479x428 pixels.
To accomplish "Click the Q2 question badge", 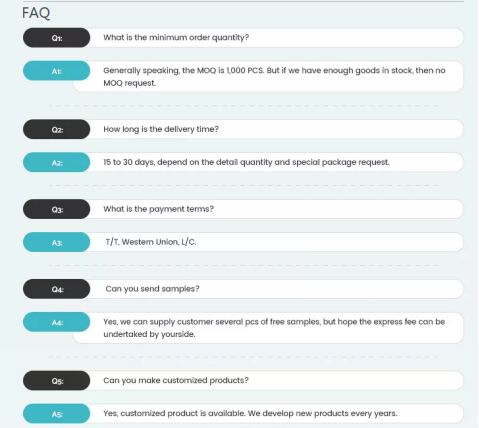I will click(x=56, y=129).
